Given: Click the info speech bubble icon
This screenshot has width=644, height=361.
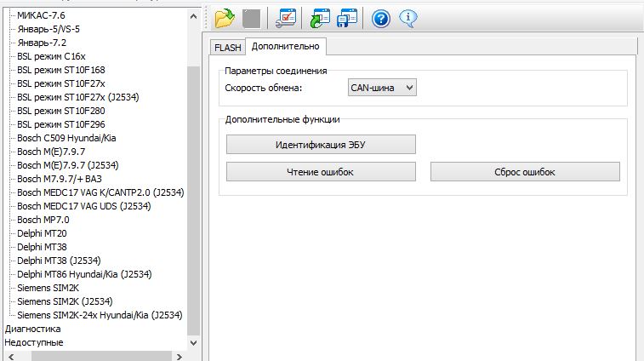Looking at the screenshot, I should coord(407,17).
